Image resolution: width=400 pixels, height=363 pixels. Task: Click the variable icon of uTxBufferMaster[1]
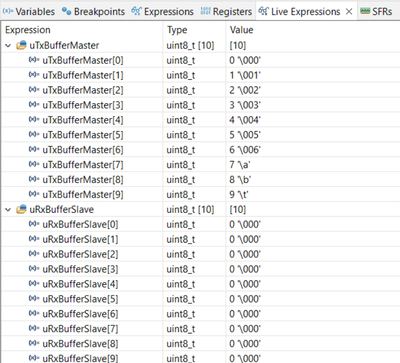point(34,75)
